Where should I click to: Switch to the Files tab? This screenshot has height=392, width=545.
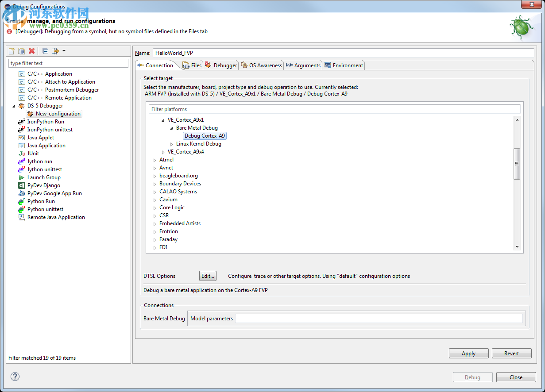(192, 65)
